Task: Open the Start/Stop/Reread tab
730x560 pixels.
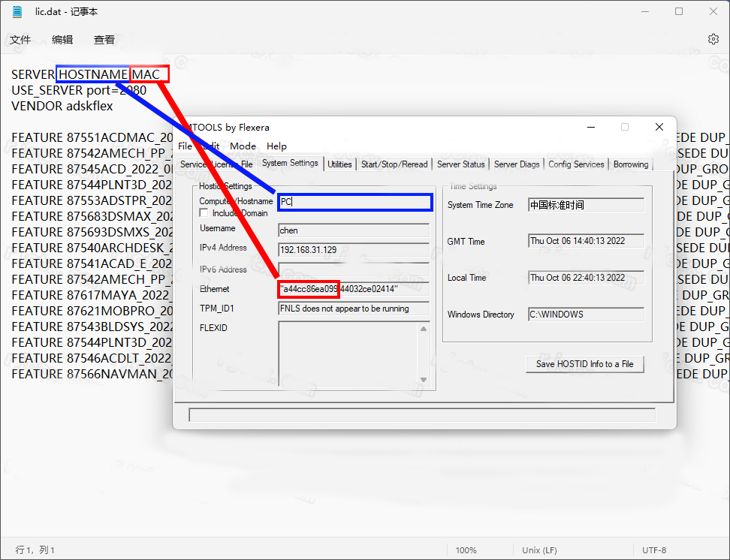Action: click(x=394, y=164)
